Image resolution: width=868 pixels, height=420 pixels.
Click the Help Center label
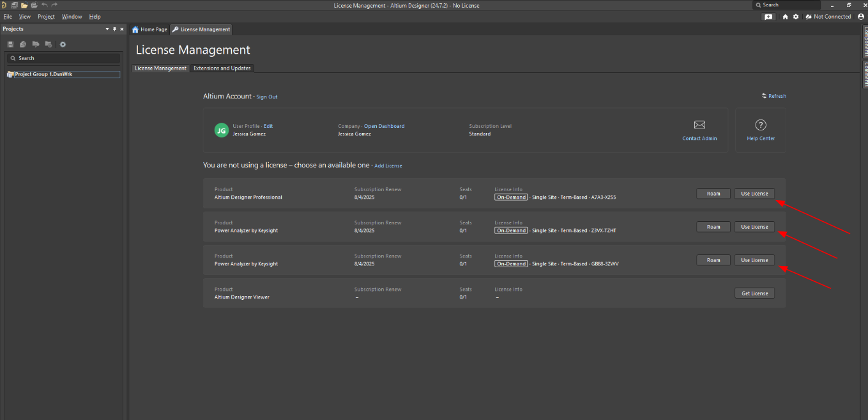point(761,139)
